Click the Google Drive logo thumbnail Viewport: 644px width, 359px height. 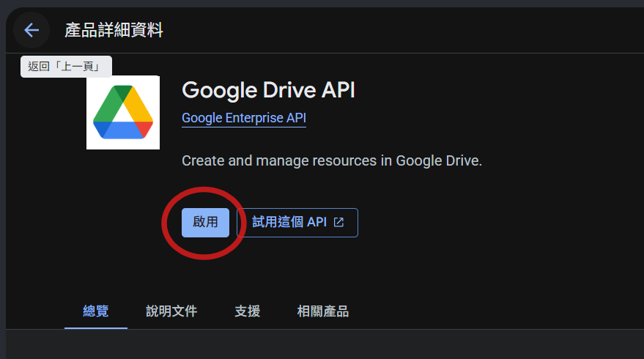(x=123, y=112)
